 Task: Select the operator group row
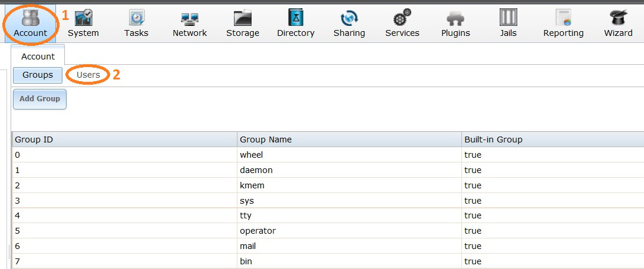(x=257, y=231)
